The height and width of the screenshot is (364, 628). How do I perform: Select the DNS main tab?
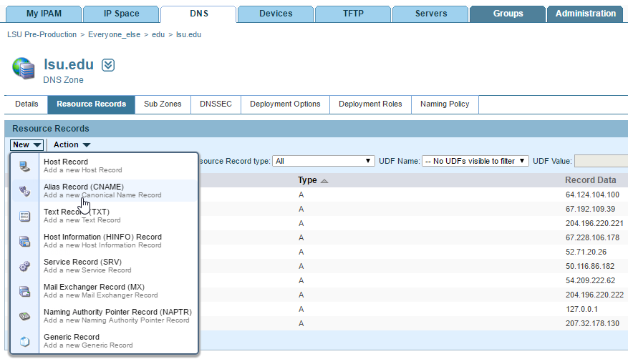198,14
